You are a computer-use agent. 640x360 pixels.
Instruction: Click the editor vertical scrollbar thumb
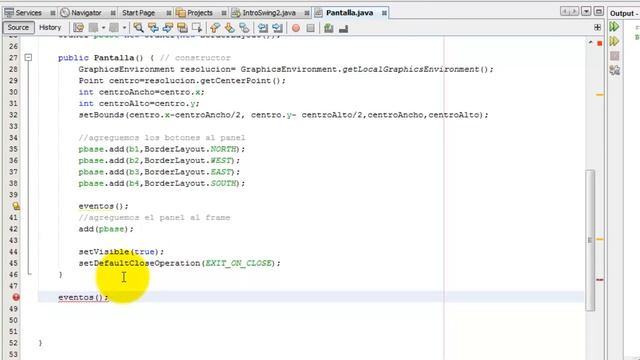click(x=590, y=240)
